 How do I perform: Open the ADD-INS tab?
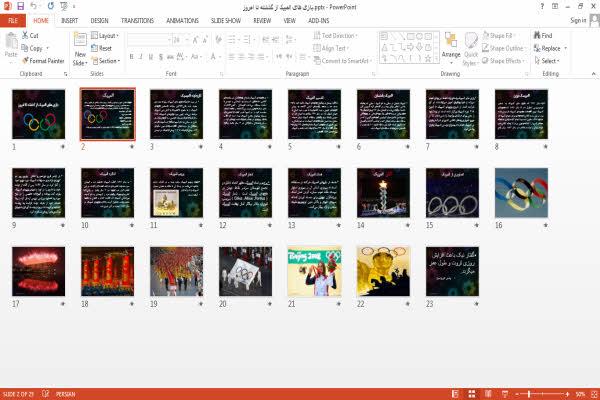pos(318,21)
